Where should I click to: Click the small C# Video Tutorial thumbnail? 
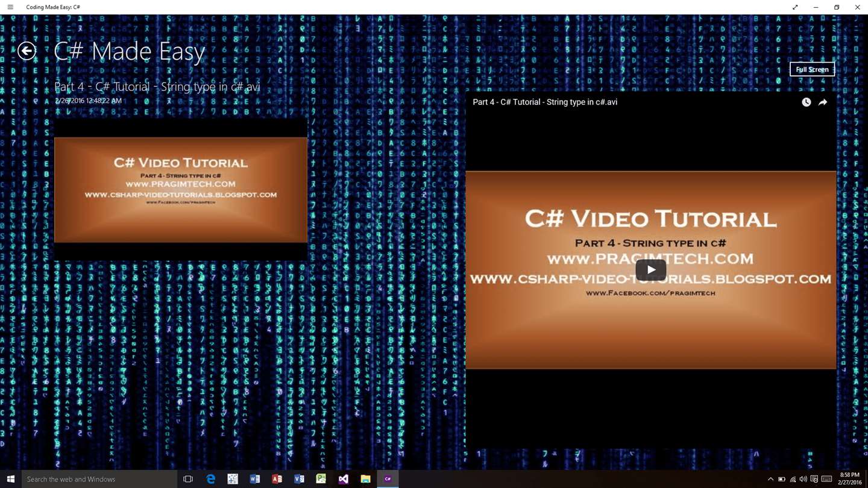click(x=181, y=190)
